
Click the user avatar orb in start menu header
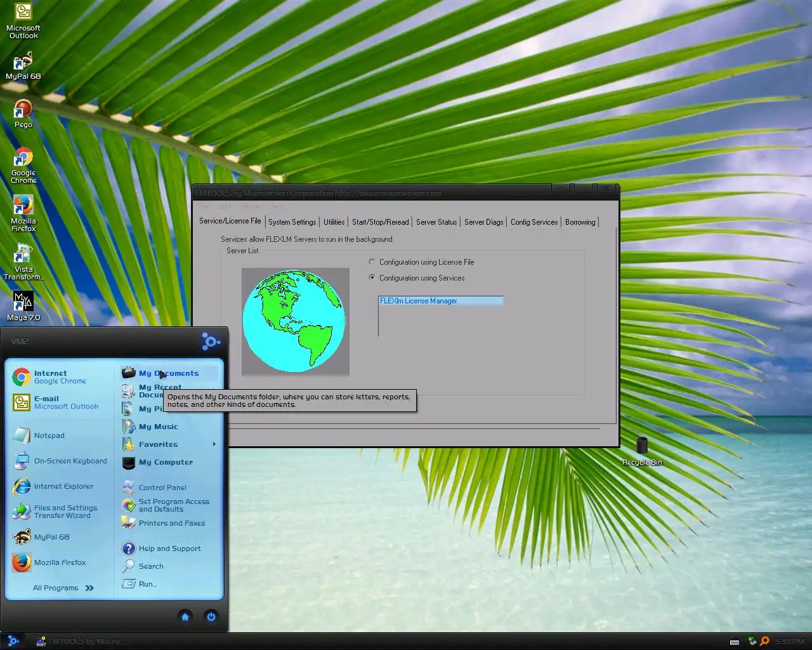[211, 342]
